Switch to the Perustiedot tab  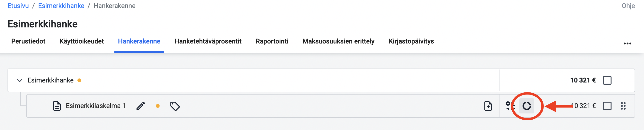(x=28, y=41)
